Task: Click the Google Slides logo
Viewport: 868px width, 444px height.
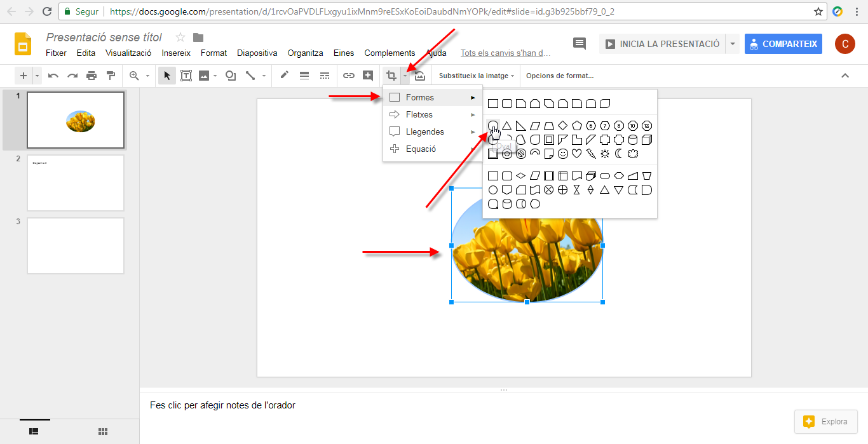Action: point(23,44)
